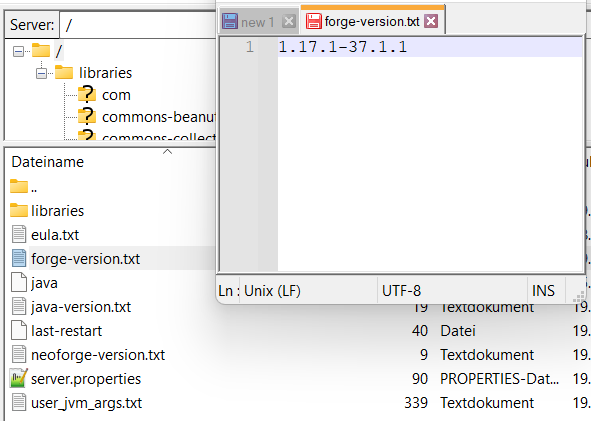Switch to the forge-version.txt tab
The height and width of the screenshot is (421, 591).
click(372, 21)
